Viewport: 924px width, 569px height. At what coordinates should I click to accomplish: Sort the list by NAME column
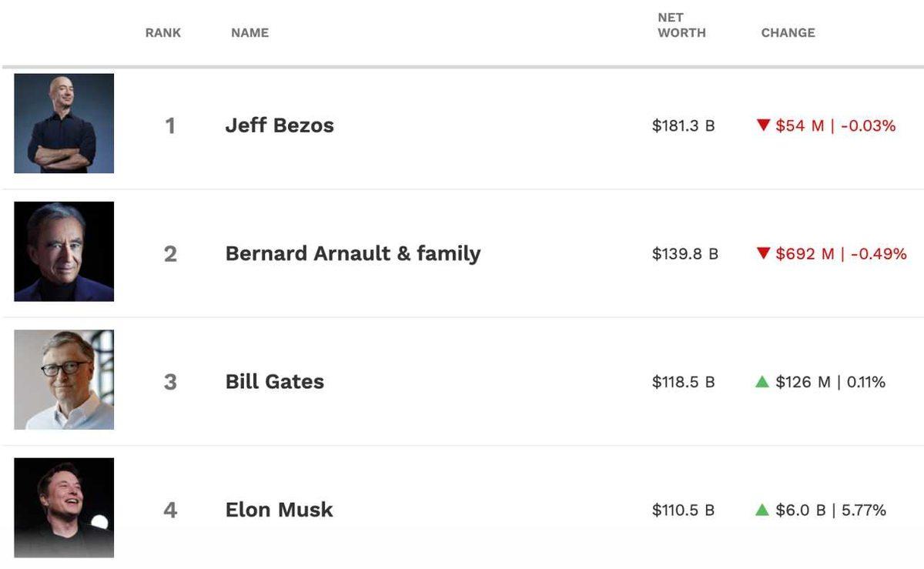point(249,32)
